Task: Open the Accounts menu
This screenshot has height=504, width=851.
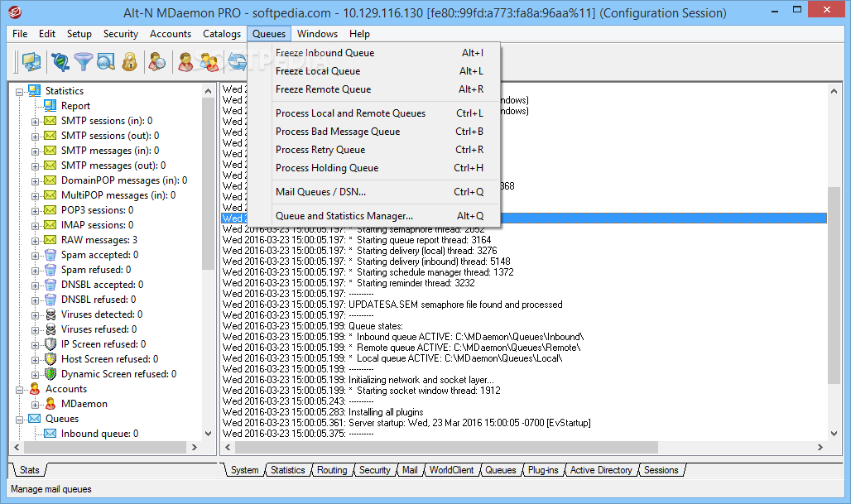Action: coord(171,34)
